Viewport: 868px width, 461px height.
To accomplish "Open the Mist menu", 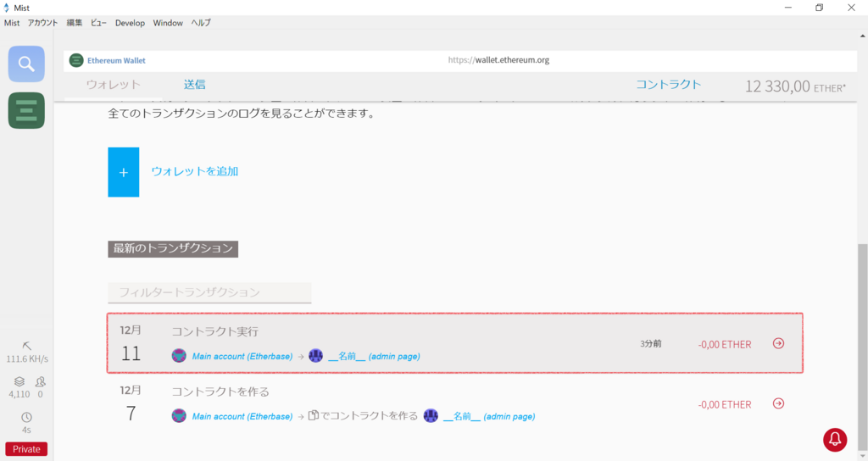I will click(12, 23).
